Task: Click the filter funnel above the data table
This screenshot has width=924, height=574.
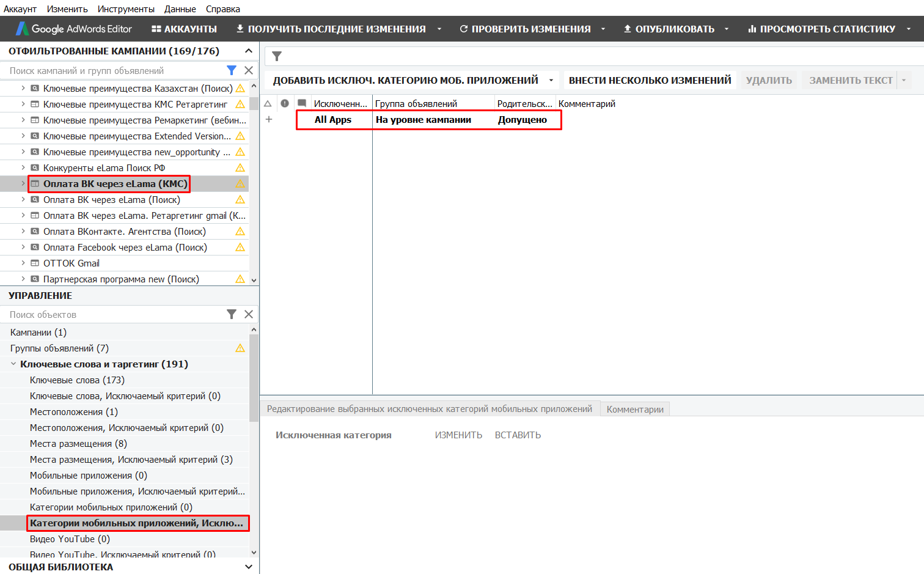Action: pos(277,56)
